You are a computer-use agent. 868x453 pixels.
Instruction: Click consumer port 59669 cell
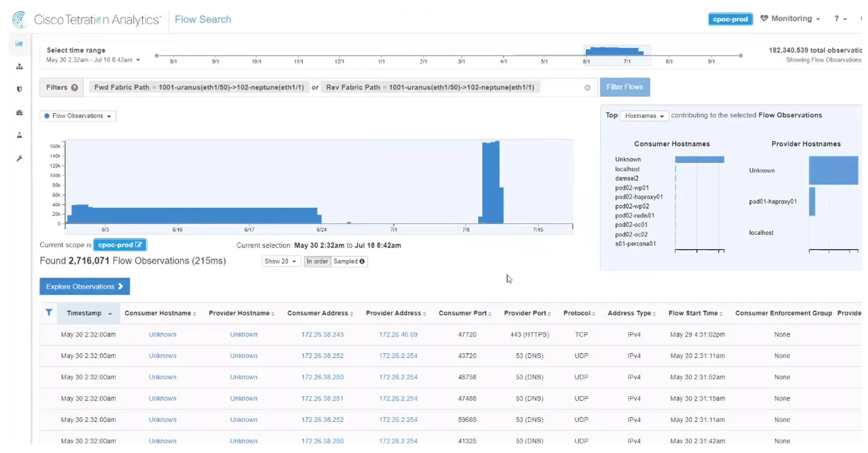467,420
